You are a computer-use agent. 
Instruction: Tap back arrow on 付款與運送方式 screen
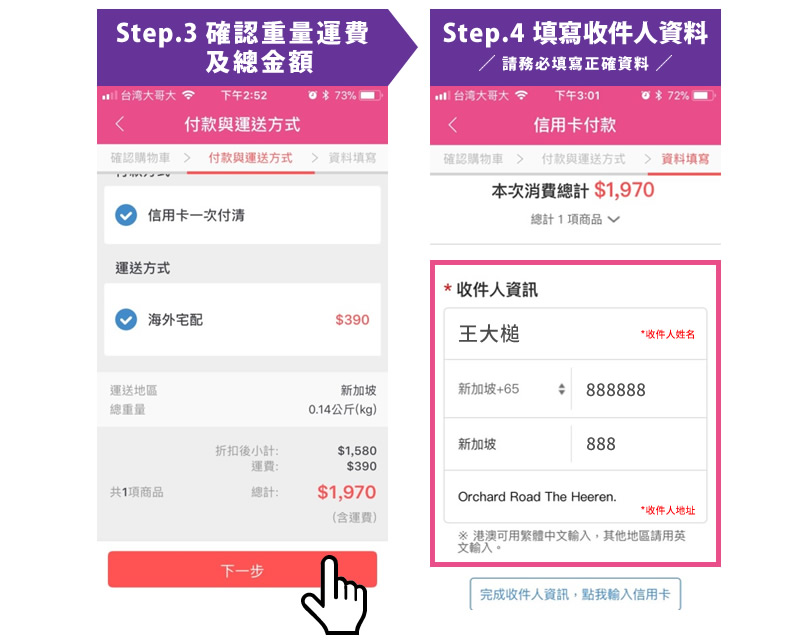coord(120,124)
